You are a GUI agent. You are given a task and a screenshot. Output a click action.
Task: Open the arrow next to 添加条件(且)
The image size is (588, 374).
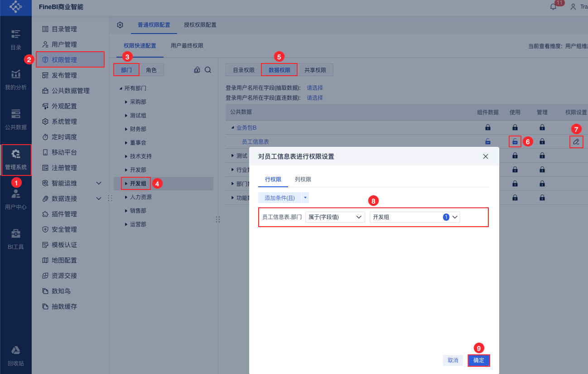click(305, 198)
